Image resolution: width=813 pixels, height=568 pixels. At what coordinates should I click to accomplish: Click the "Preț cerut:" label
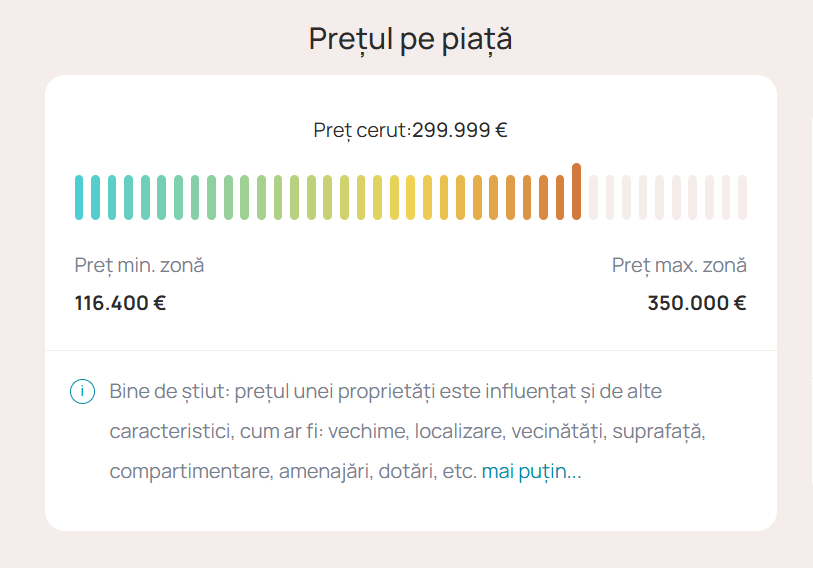(x=362, y=130)
